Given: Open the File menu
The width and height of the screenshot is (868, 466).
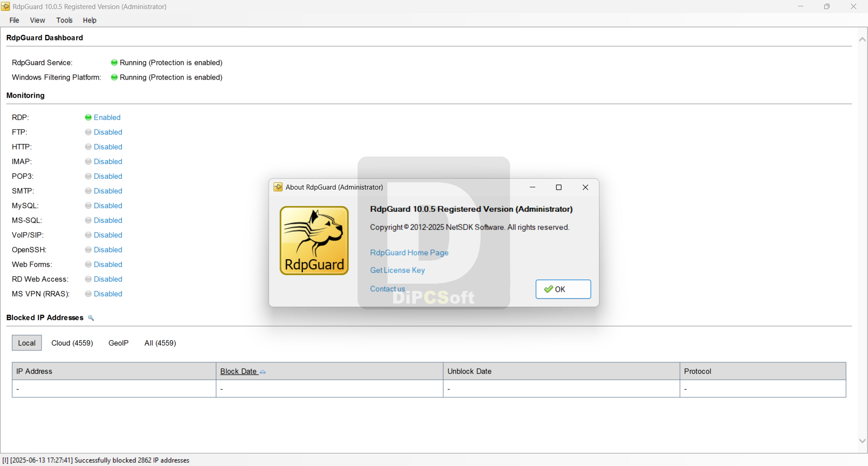Looking at the screenshot, I should [14, 20].
